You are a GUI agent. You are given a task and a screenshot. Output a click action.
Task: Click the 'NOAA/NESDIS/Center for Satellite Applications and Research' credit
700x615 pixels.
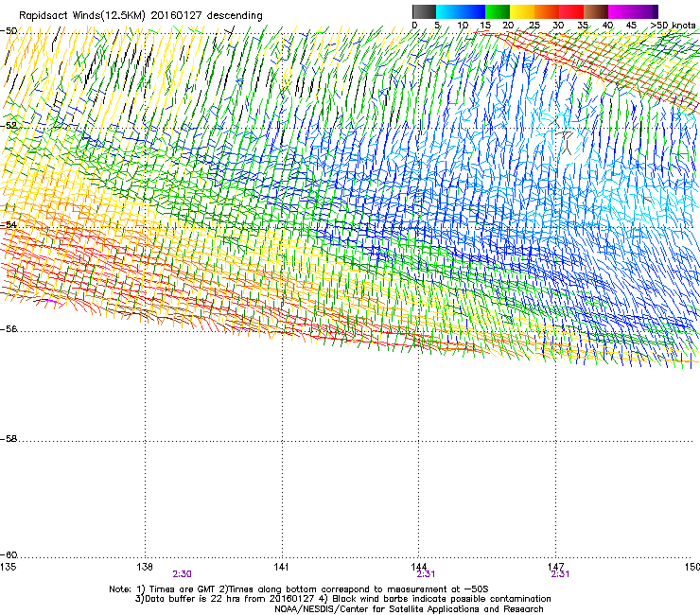(409, 609)
